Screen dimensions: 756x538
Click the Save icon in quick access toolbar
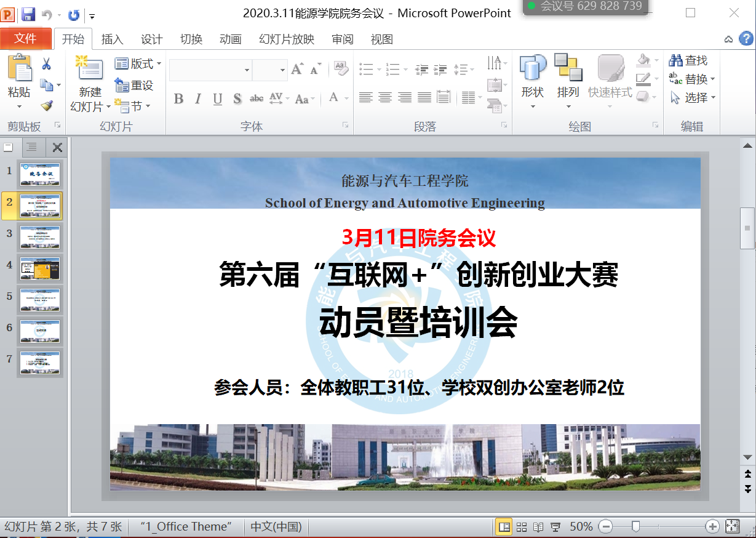(x=28, y=14)
